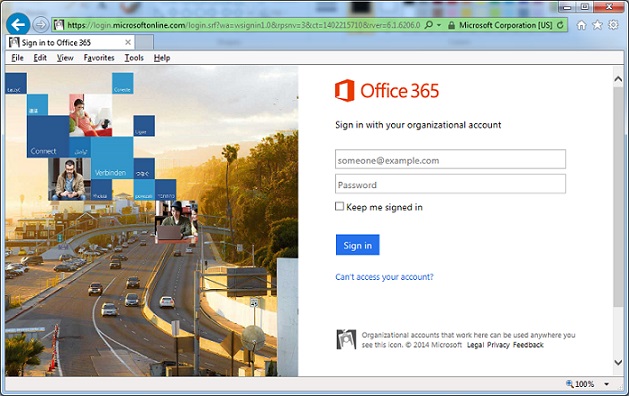Go back with the browser back arrow
Viewport: 629px width, 396px height.
18,24
